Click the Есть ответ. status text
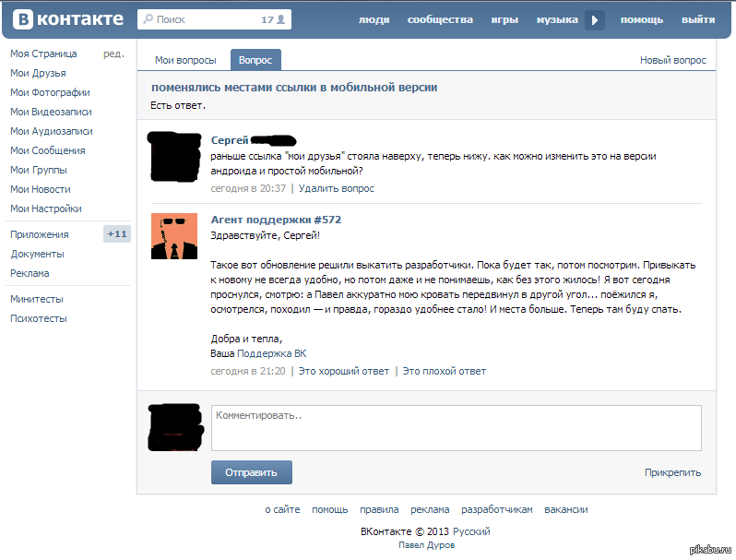Screen dimensions: 736x560 (x=178, y=105)
